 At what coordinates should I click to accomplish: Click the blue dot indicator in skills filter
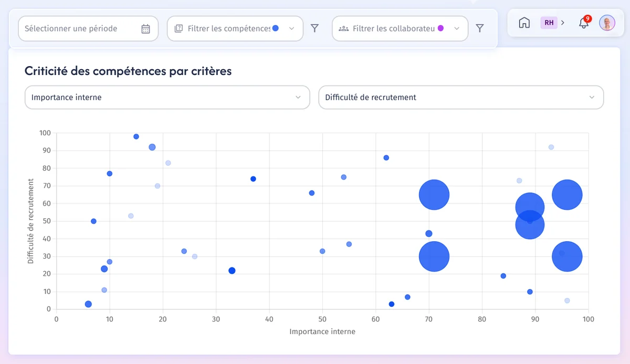coord(276,28)
